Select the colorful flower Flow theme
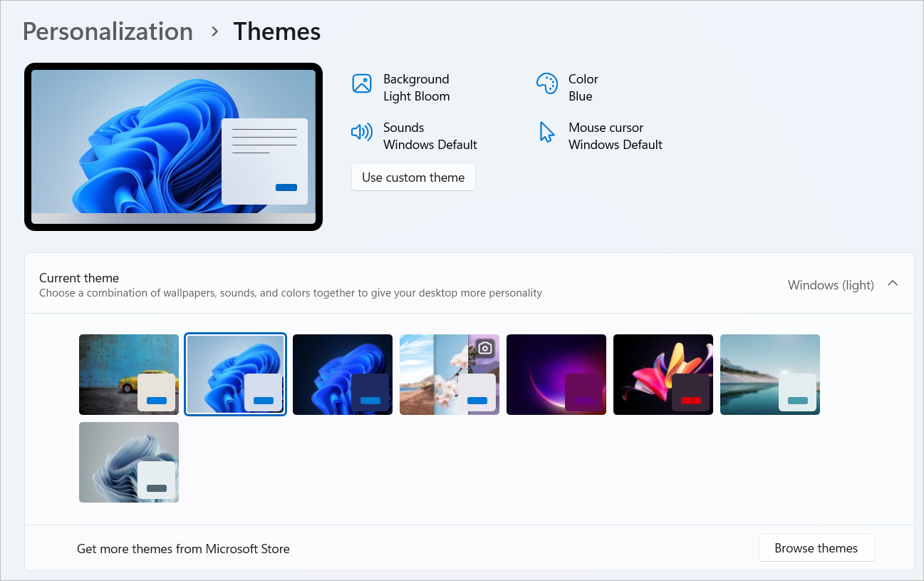This screenshot has width=924, height=581. 663,374
